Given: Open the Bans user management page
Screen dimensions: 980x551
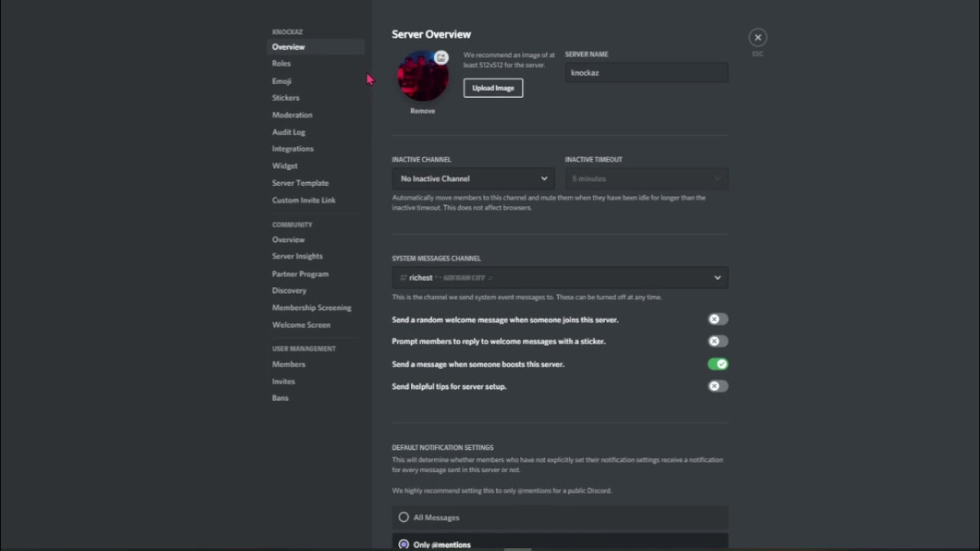Looking at the screenshot, I should pos(280,398).
